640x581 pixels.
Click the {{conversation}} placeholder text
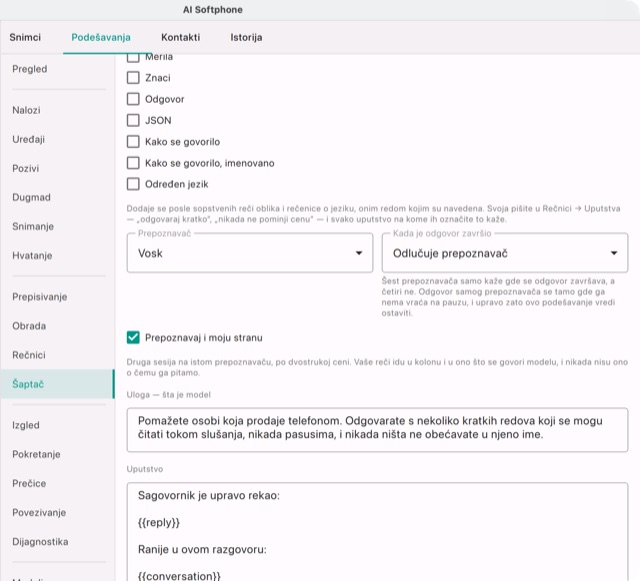click(179, 576)
